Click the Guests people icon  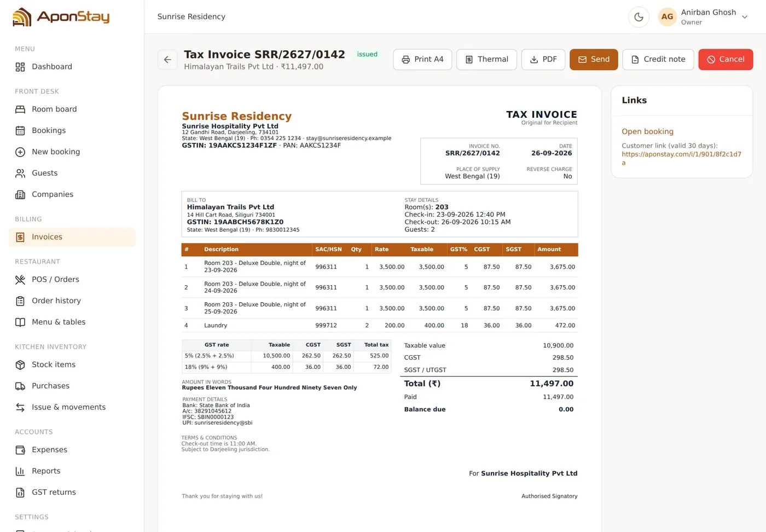(x=20, y=174)
